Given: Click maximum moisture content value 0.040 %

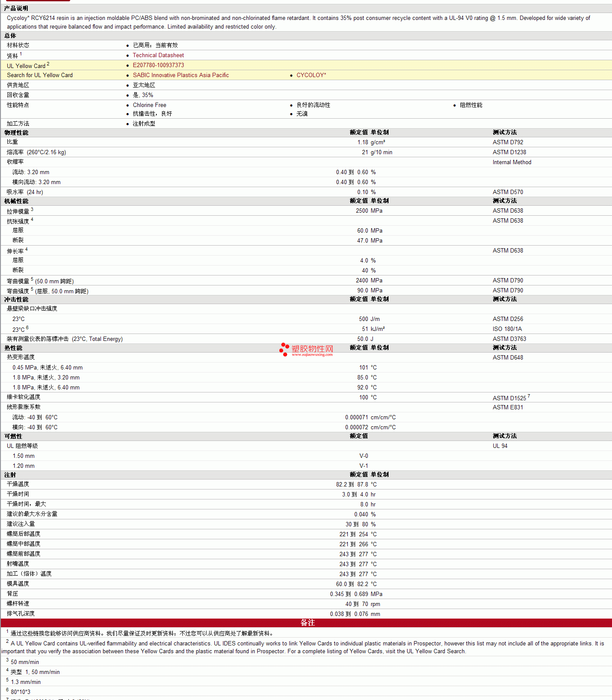Looking at the screenshot, I should tap(365, 515).
